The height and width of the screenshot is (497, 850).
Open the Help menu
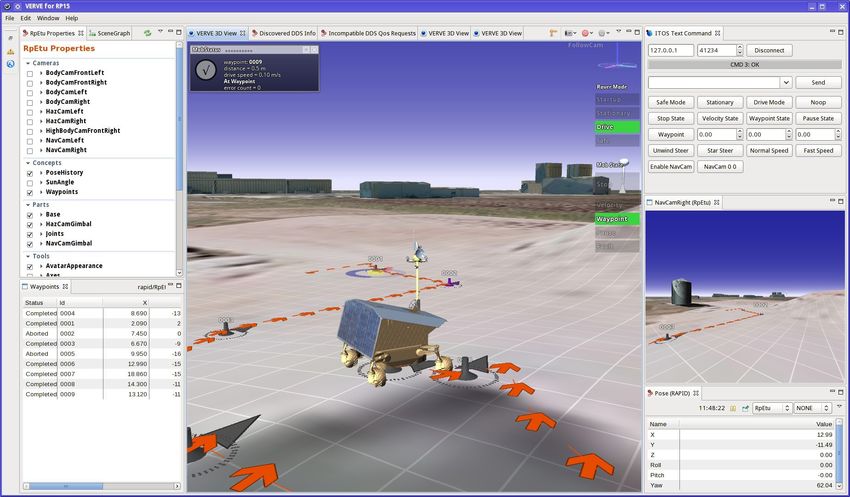72,18
